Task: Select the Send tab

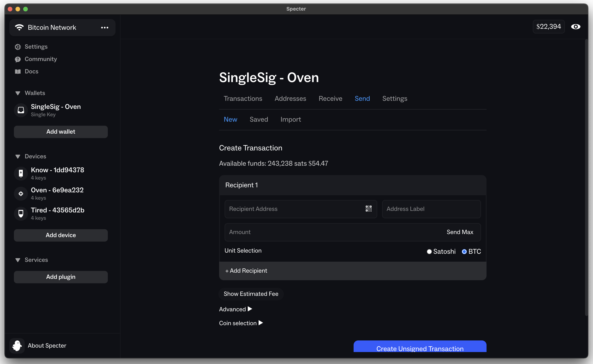Action: point(362,98)
